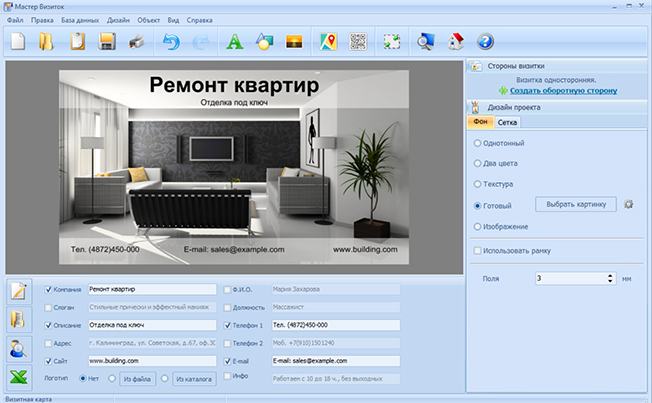Open background settings gear icon
This screenshot has width=652, height=403.
click(x=628, y=204)
